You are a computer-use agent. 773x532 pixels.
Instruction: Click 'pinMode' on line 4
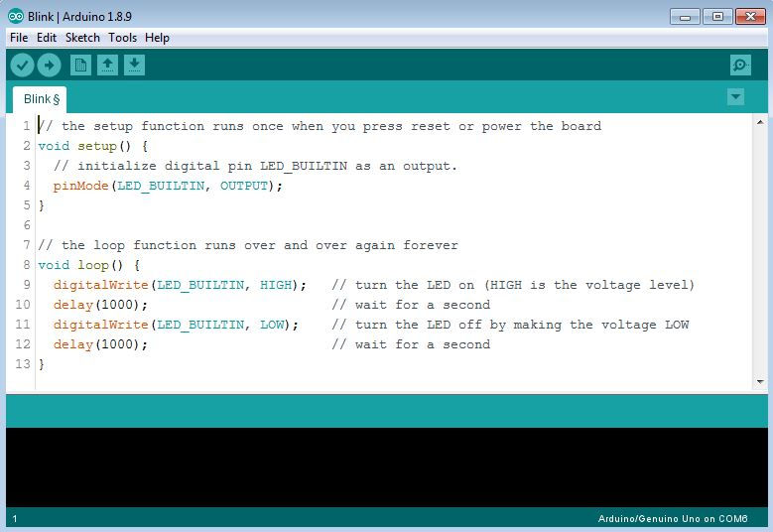[80, 186]
